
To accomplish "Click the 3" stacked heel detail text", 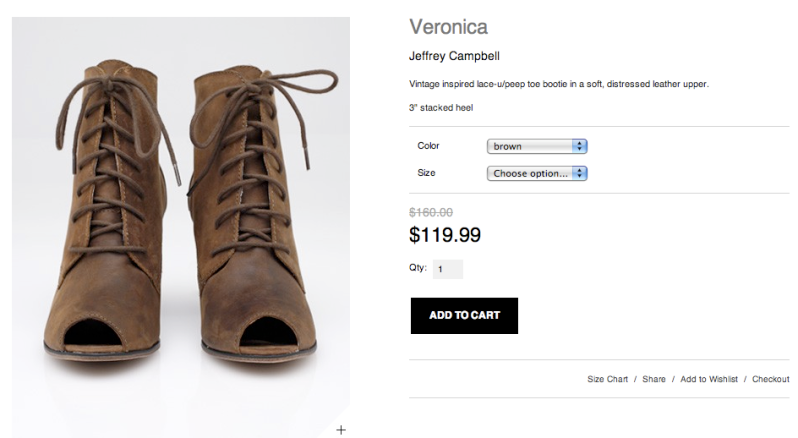I will [x=440, y=107].
